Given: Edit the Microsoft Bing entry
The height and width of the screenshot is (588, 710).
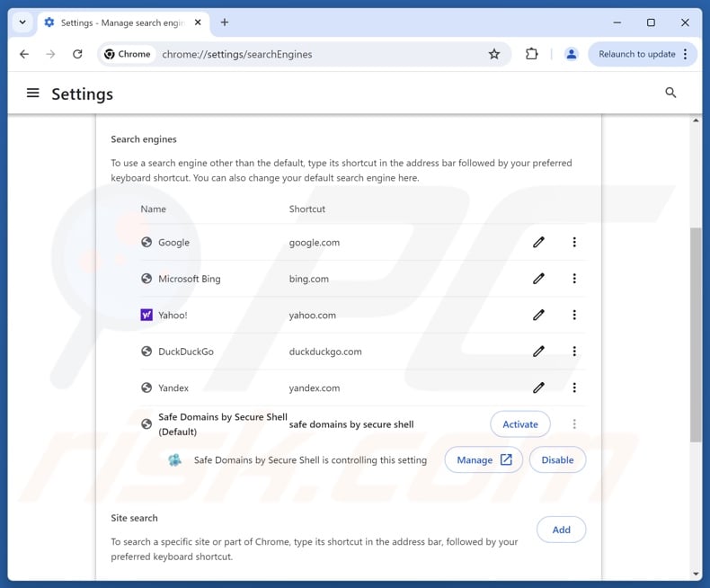Looking at the screenshot, I should pyautogui.click(x=538, y=279).
